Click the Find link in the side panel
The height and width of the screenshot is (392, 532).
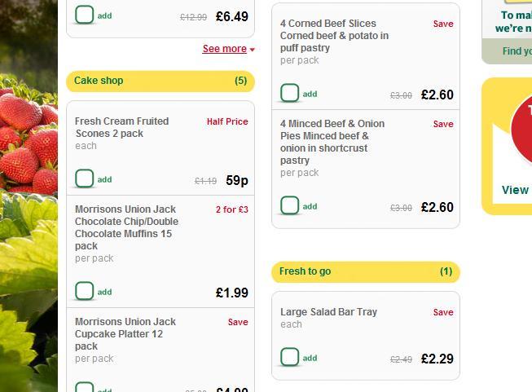(x=517, y=51)
